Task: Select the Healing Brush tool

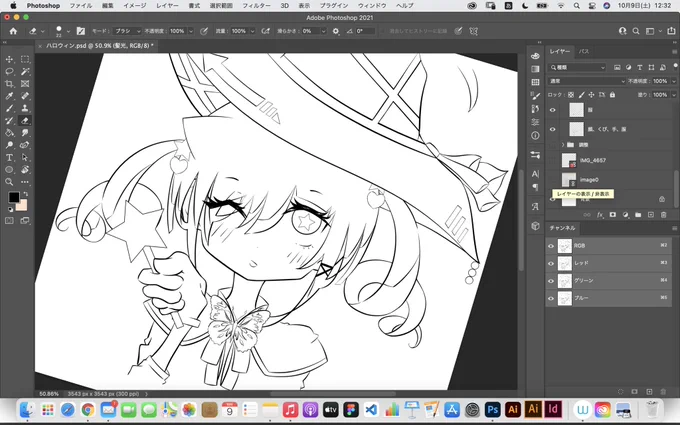Action: (x=25, y=96)
